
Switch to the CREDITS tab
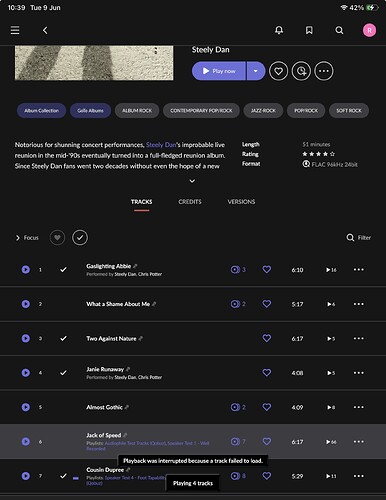click(x=190, y=202)
